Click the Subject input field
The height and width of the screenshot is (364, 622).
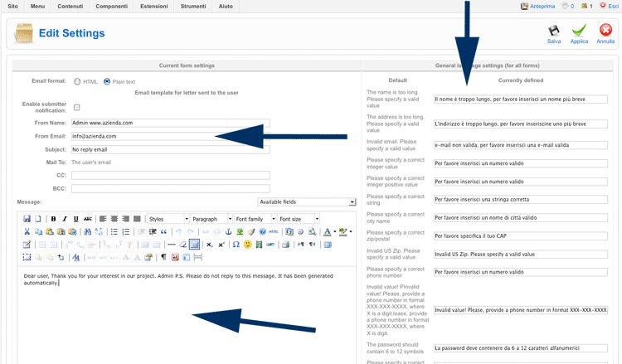[x=171, y=149]
